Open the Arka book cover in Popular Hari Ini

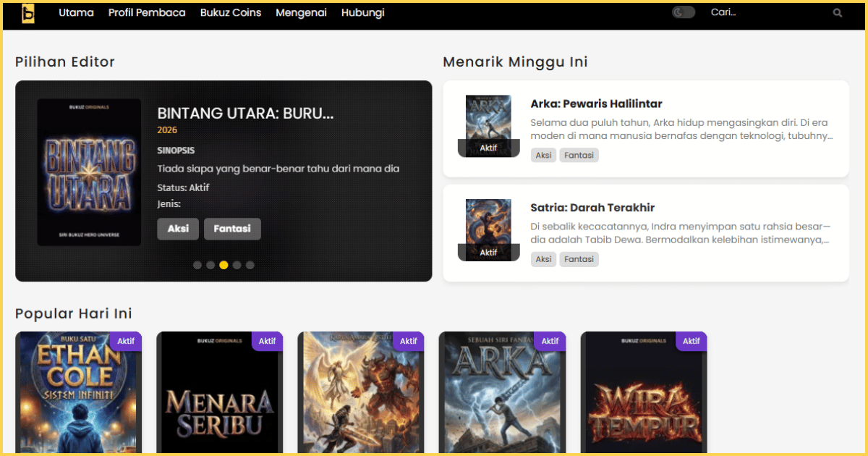[502, 393]
